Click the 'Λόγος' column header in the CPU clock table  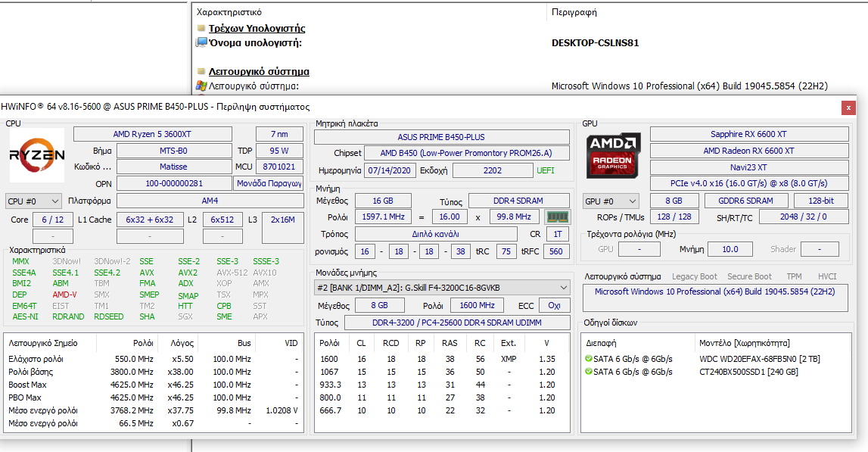[182, 343]
